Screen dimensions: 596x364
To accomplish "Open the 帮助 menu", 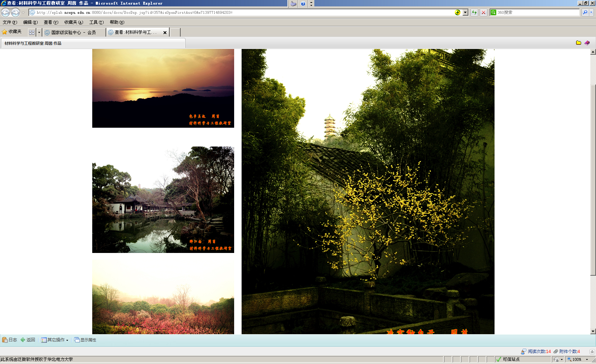I will pos(117,22).
